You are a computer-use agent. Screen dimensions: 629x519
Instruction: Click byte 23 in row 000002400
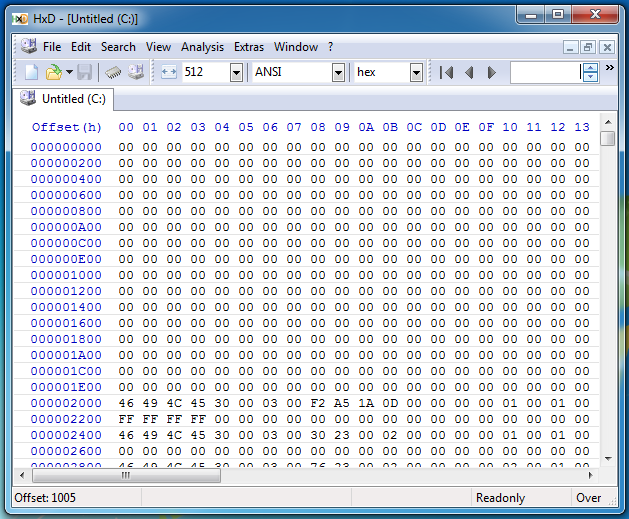point(342,435)
